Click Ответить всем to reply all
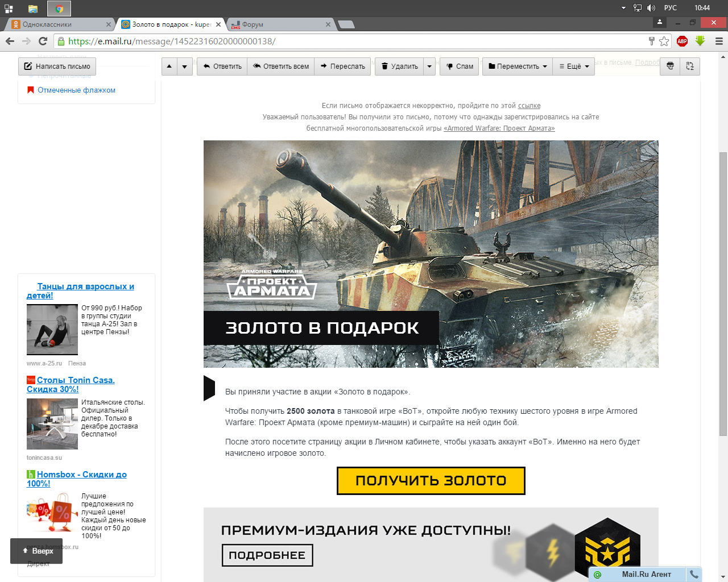The width and height of the screenshot is (728, 582). [281, 66]
